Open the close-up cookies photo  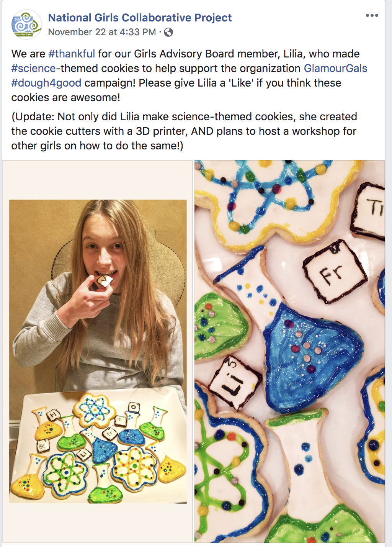pyautogui.click(x=290, y=351)
